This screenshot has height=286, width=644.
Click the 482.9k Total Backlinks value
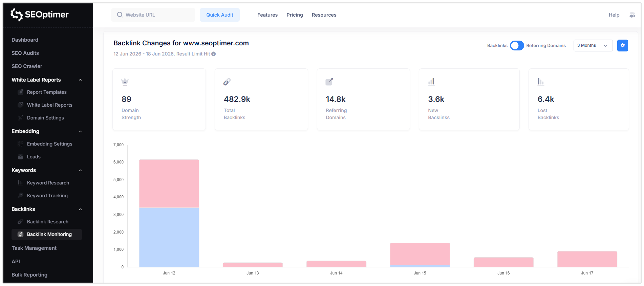coord(237,99)
